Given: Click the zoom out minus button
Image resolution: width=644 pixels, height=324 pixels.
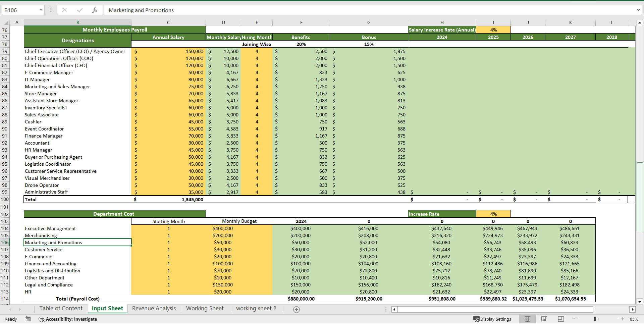Looking at the screenshot, I should click(574, 319).
